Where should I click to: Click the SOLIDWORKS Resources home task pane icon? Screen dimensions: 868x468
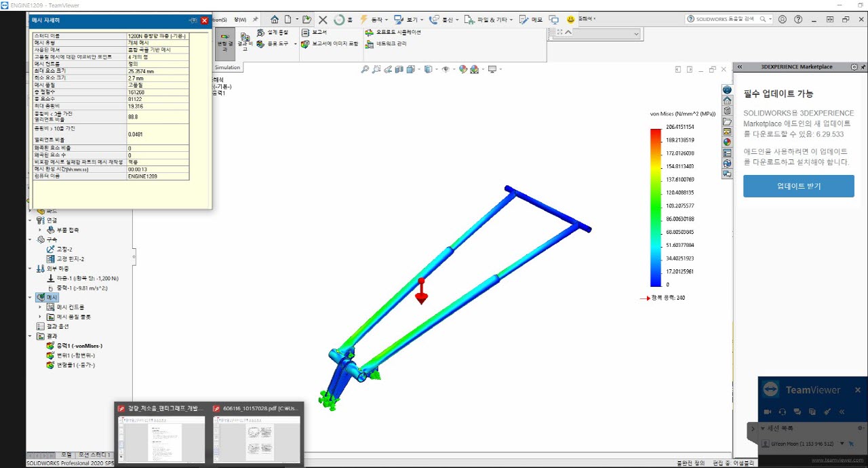click(x=727, y=100)
